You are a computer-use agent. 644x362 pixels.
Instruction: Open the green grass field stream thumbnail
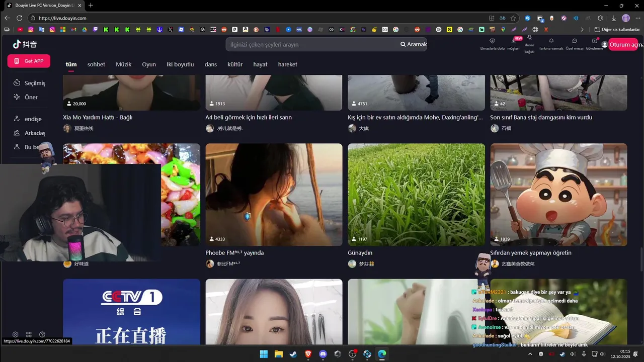(x=416, y=195)
